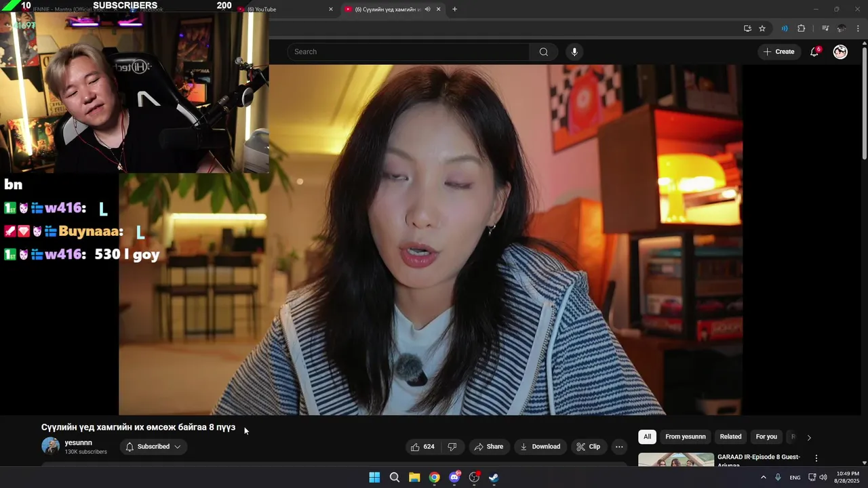This screenshot has height=488, width=868.
Task: Open yesunnn channel avatar
Action: click(51, 446)
